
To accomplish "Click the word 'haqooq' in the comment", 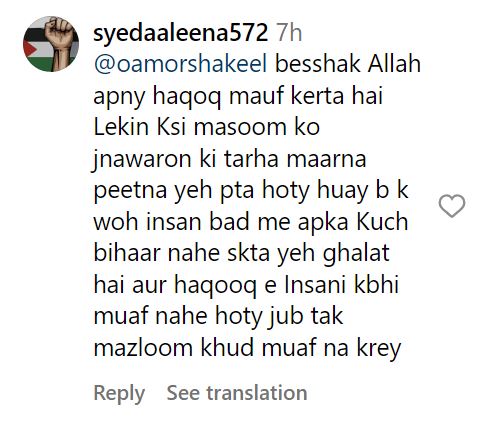I will [216, 285].
